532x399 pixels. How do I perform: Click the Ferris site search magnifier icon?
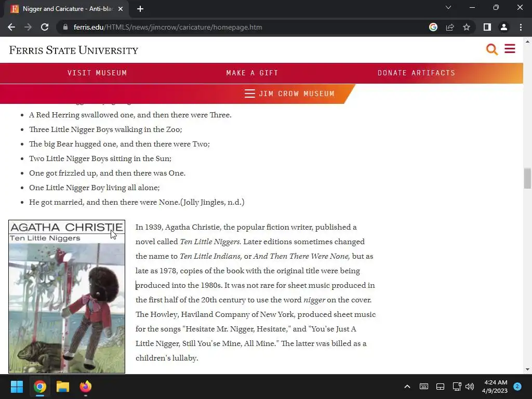[491, 49]
